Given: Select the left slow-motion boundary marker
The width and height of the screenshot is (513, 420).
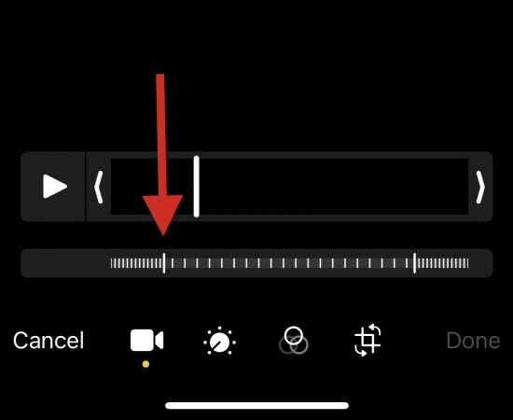Looking at the screenshot, I should click(x=164, y=263).
